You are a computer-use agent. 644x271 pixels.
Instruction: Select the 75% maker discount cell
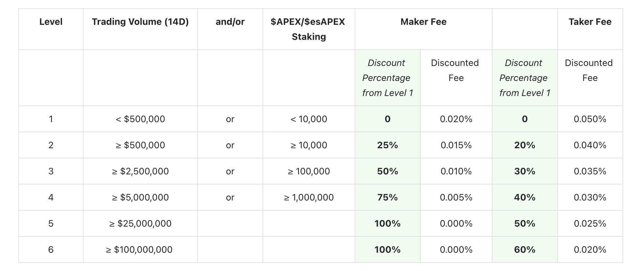coord(387,197)
